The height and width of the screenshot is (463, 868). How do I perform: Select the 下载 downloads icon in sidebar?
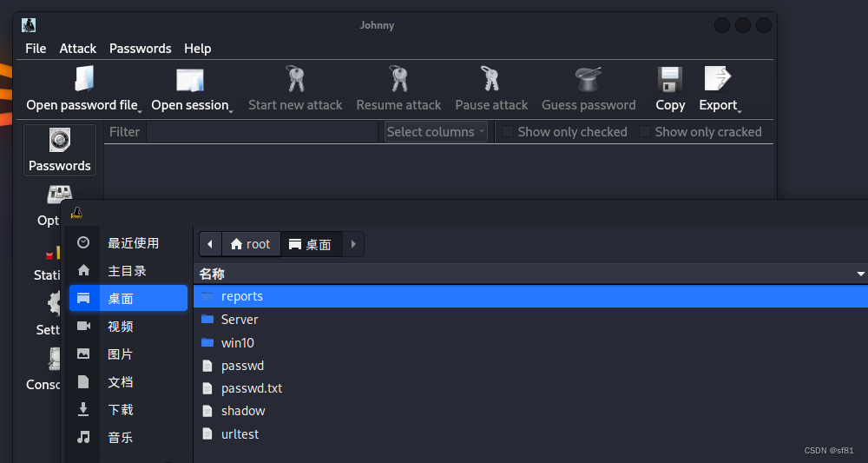[x=83, y=409]
